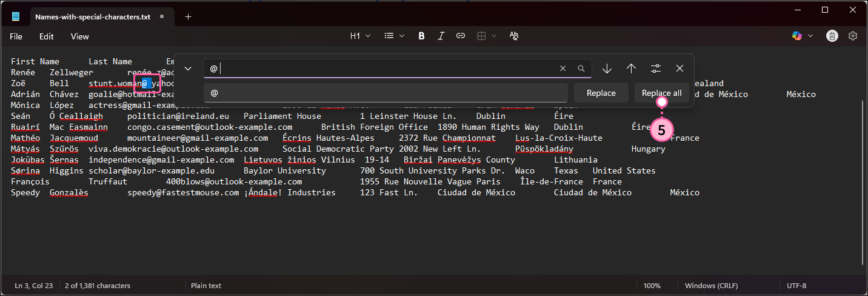Click the First Name column header

click(35, 61)
